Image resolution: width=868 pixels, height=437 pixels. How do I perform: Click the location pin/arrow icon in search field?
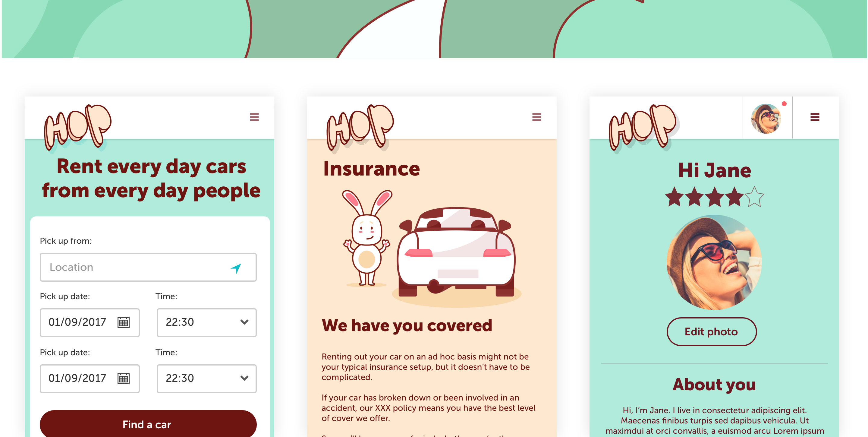click(x=236, y=268)
